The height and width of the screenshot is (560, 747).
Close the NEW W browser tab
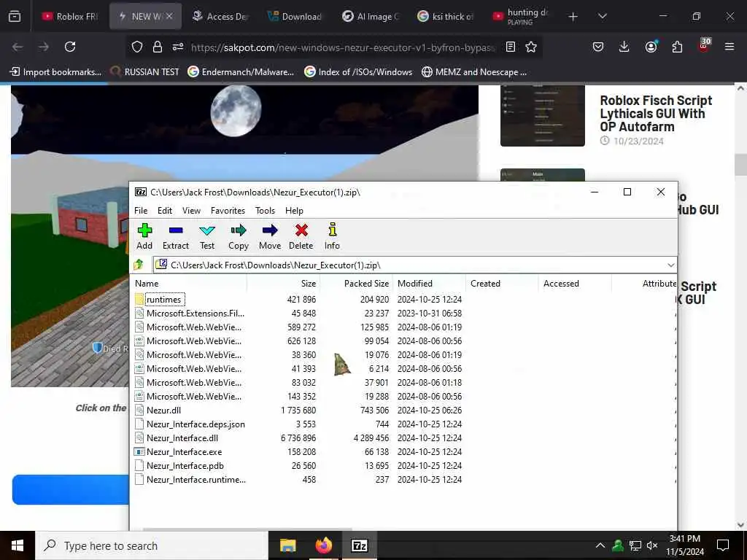pyautogui.click(x=169, y=16)
